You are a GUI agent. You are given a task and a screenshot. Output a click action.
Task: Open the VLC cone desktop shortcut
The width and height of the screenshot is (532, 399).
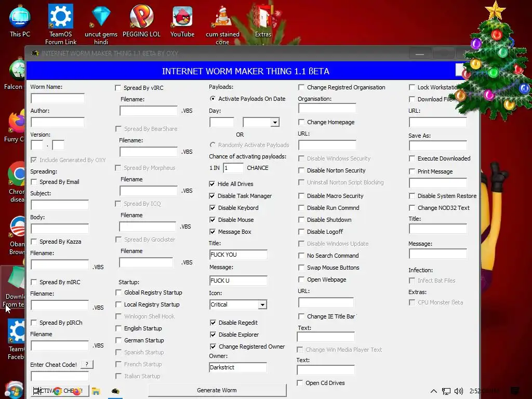[222, 24]
